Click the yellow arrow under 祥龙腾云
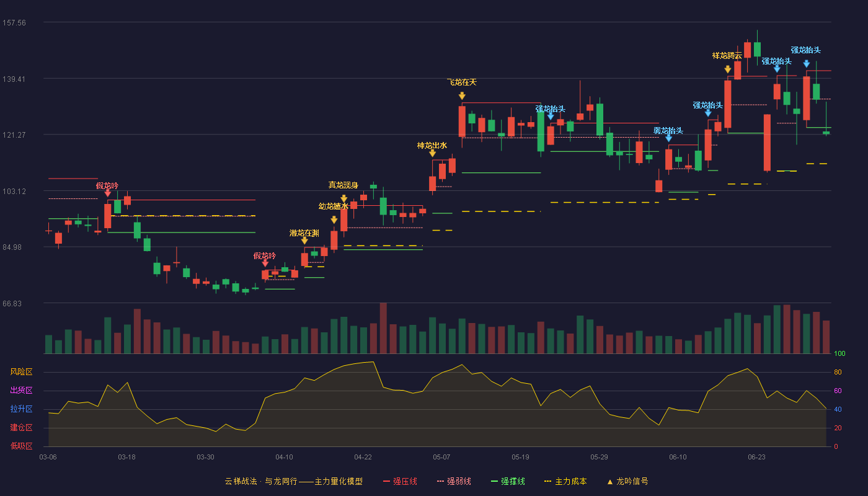 727,69
